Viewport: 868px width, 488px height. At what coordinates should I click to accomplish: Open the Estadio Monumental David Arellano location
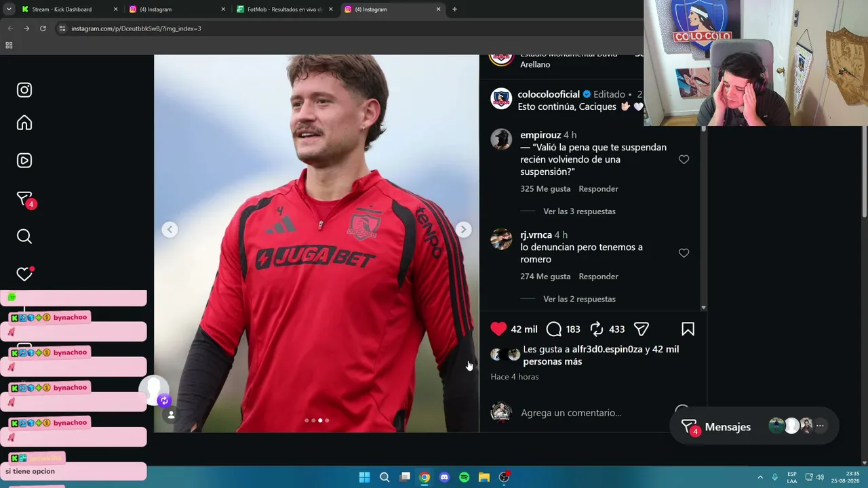[x=568, y=59]
